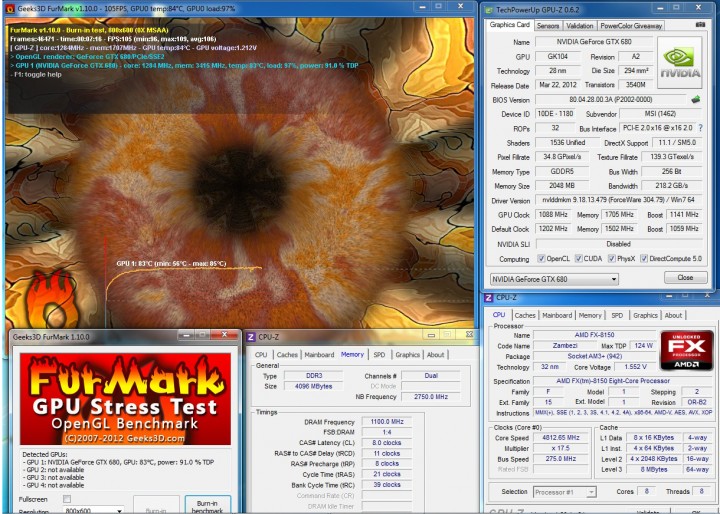Screen dimensions: 720x514
Task: Click the NB Frequency value 2750.0 MHz
Action: click(x=431, y=396)
